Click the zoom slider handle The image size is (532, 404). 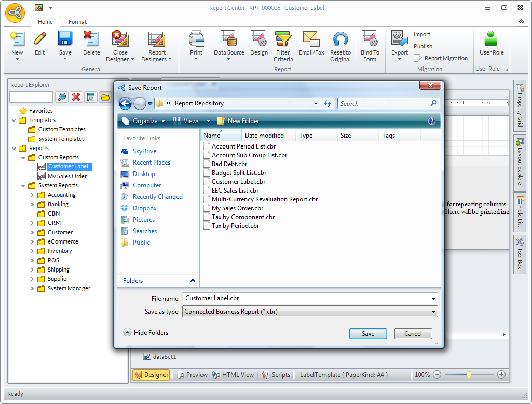pyautogui.click(x=469, y=374)
